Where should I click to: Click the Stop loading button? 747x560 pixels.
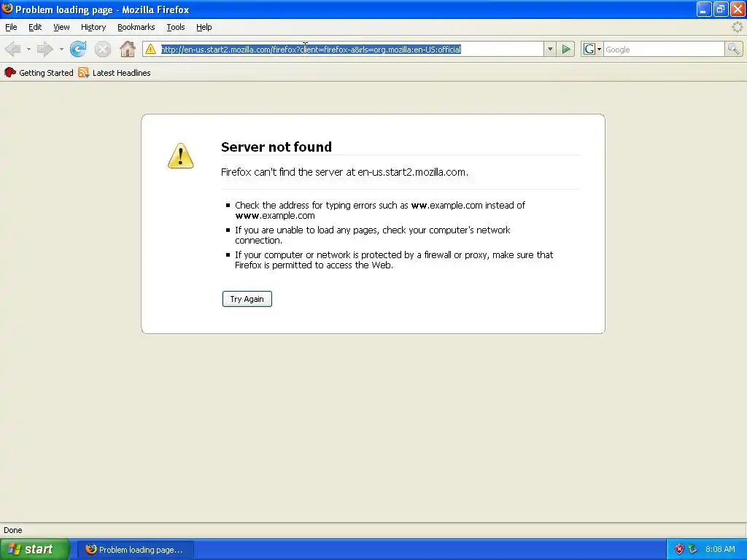pyautogui.click(x=102, y=49)
